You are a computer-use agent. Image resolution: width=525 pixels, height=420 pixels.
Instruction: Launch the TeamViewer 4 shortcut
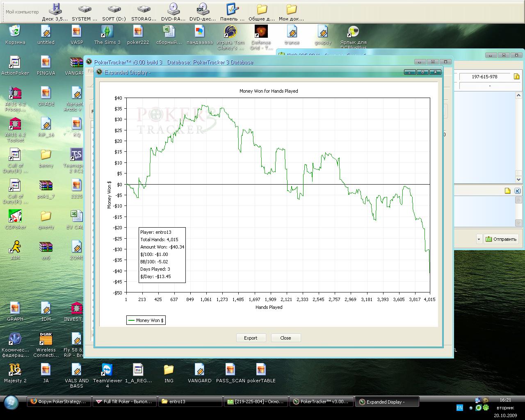click(107, 376)
